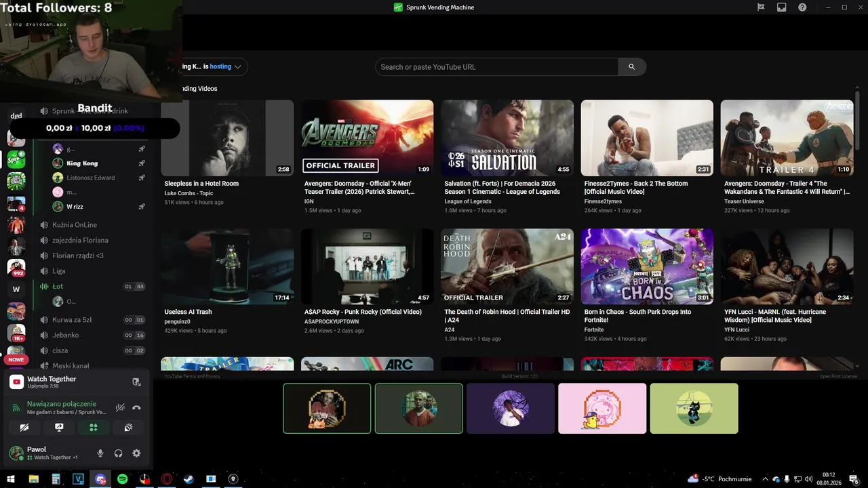
Task: Click the Search or paste YouTube URL field
Action: click(x=496, y=67)
